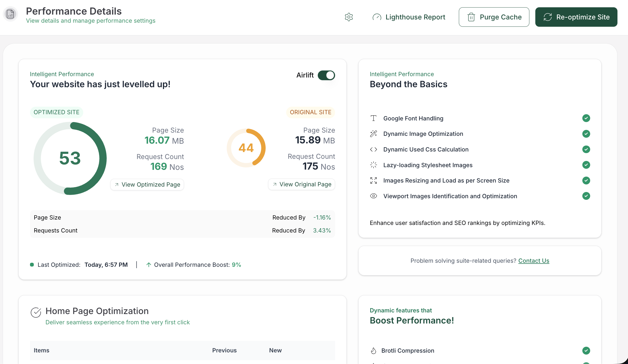Click Dynamic Image Optimization wand icon
Screen dimensions: 628x364
coord(373,134)
